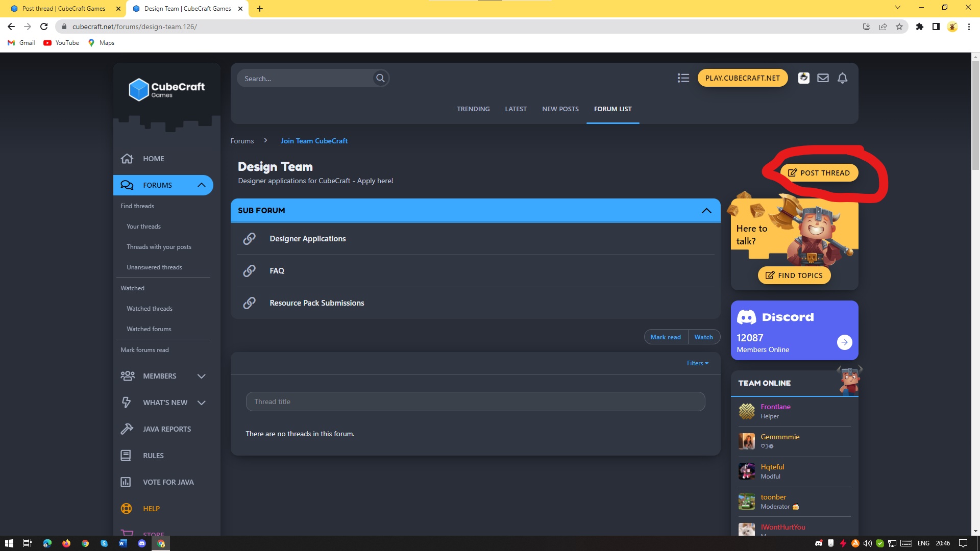
Task: Click the Home house icon in sidebar
Action: [x=127, y=159]
